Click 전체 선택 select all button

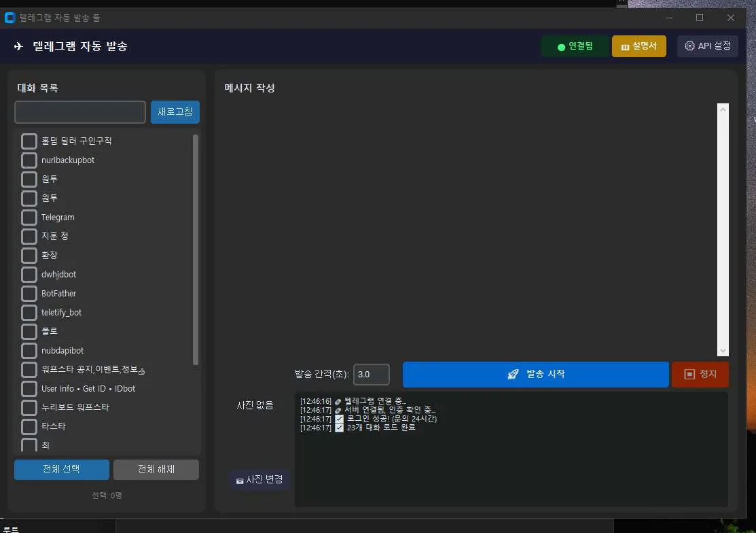[62, 469]
